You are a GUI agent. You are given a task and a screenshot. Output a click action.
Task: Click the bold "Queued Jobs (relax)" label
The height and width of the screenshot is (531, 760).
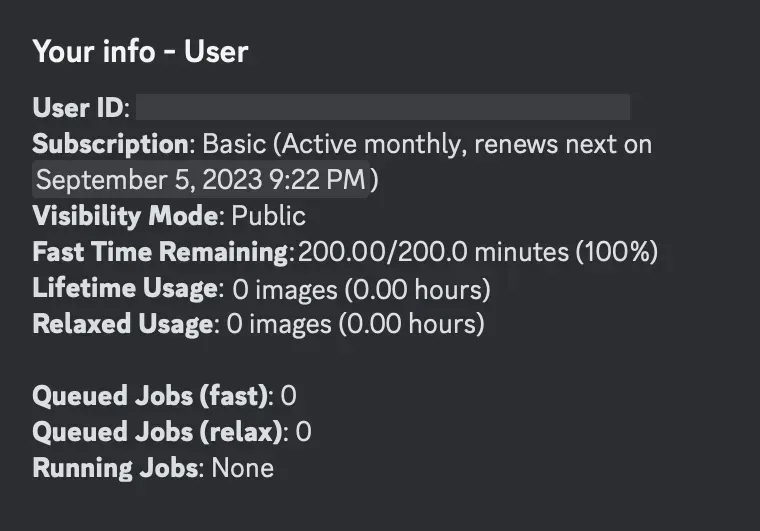coord(159,432)
